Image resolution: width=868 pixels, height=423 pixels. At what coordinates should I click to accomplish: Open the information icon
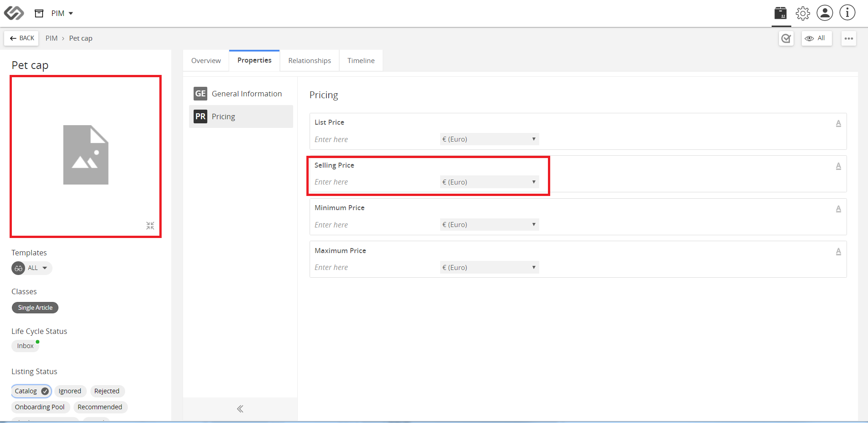pos(847,13)
